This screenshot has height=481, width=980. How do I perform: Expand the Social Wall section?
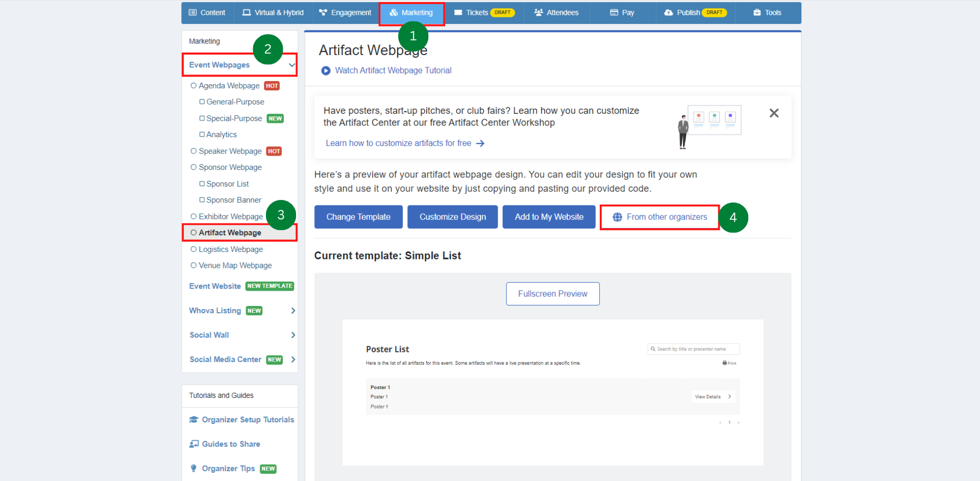click(292, 335)
